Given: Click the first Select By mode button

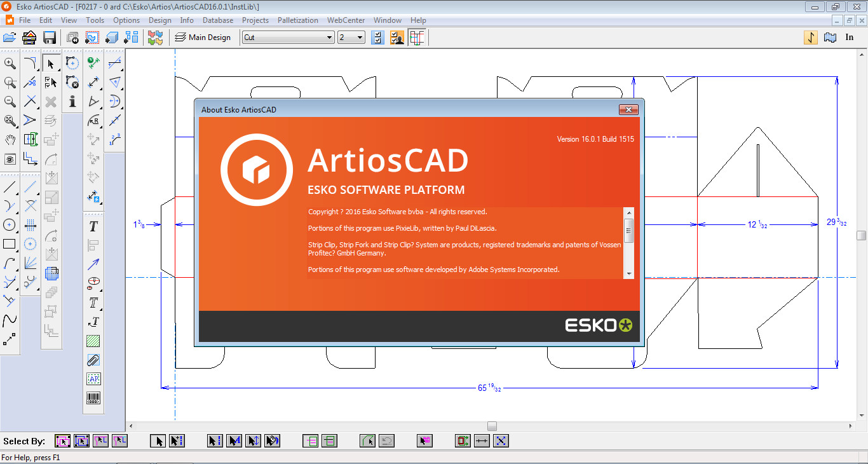Looking at the screenshot, I should 62,440.
